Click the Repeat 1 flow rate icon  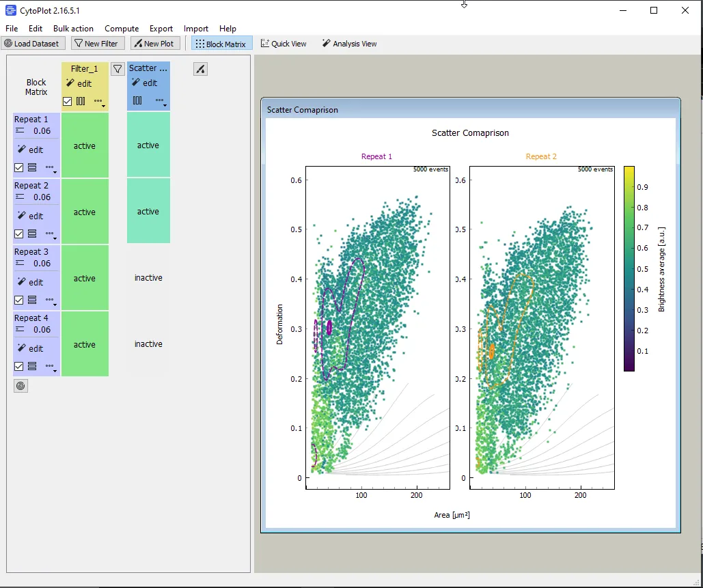coord(20,131)
